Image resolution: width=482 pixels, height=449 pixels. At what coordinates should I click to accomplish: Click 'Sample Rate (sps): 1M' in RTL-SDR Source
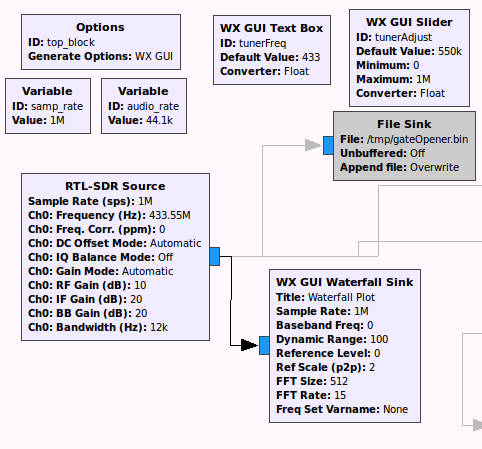click(90, 201)
